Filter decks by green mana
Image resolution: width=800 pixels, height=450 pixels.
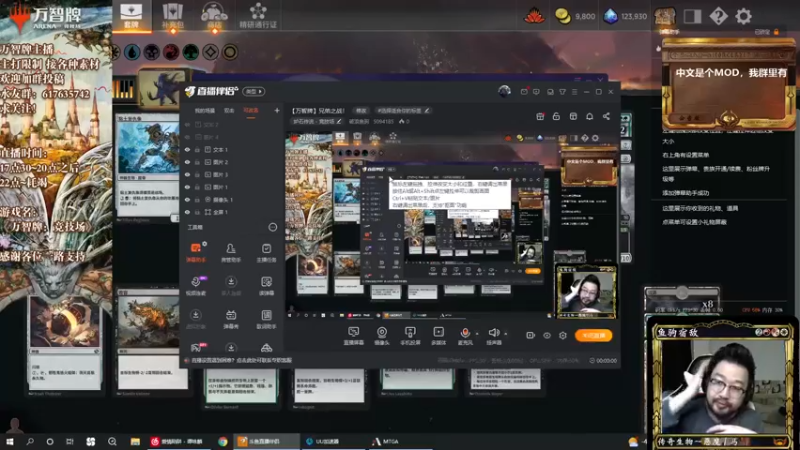click(190, 52)
